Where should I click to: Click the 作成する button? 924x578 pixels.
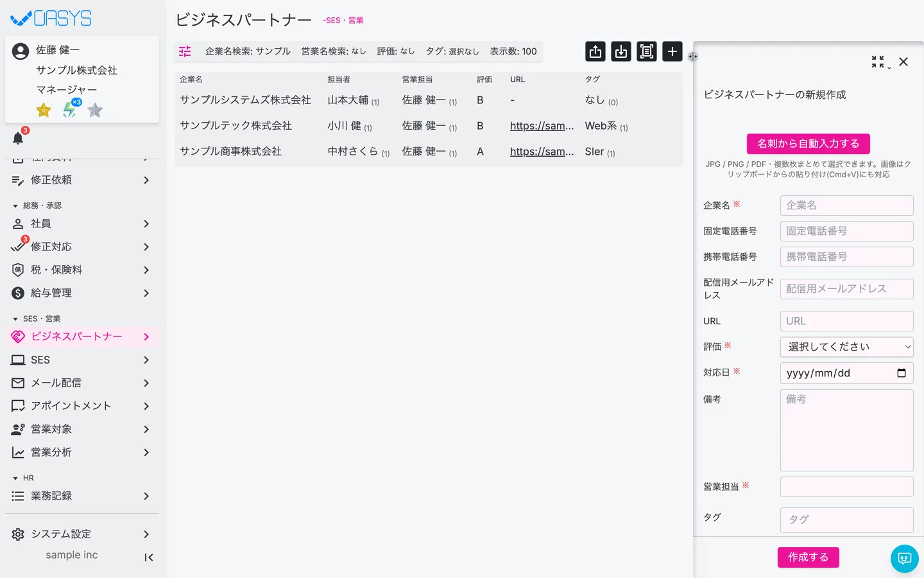pos(809,557)
